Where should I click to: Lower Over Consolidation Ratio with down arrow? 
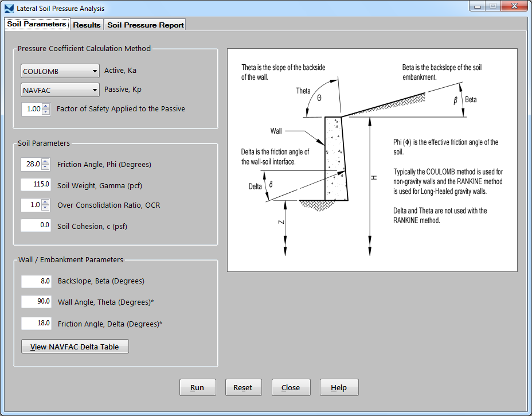pyautogui.click(x=46, y=208)
